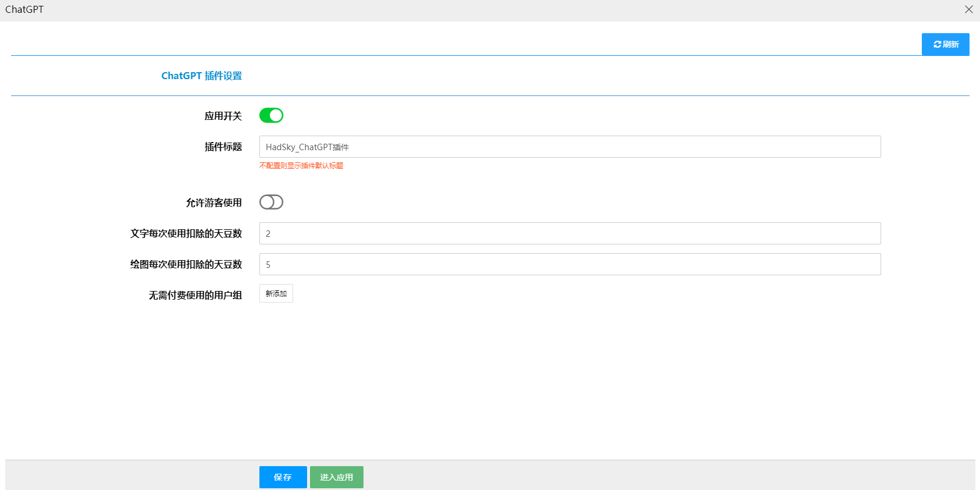The height and width of the screenshot is (490, 980).
Task: Click the red hint text 不配置则显示插件默认标题
Action: click(x=301, y=166)
